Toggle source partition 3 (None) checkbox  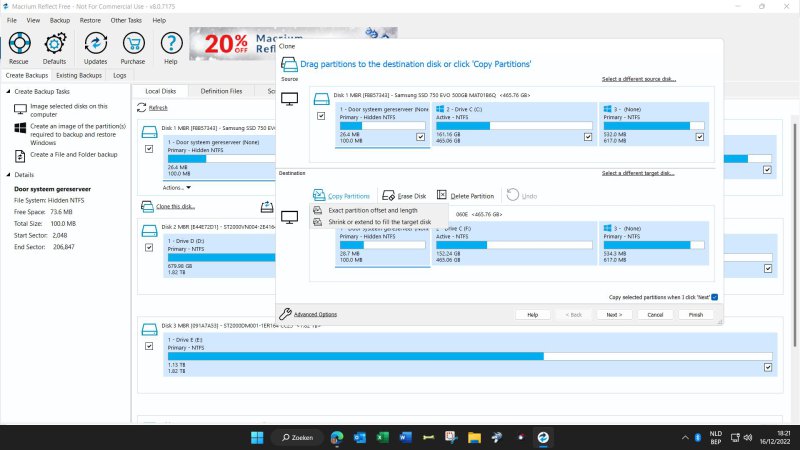pos(699,137)
